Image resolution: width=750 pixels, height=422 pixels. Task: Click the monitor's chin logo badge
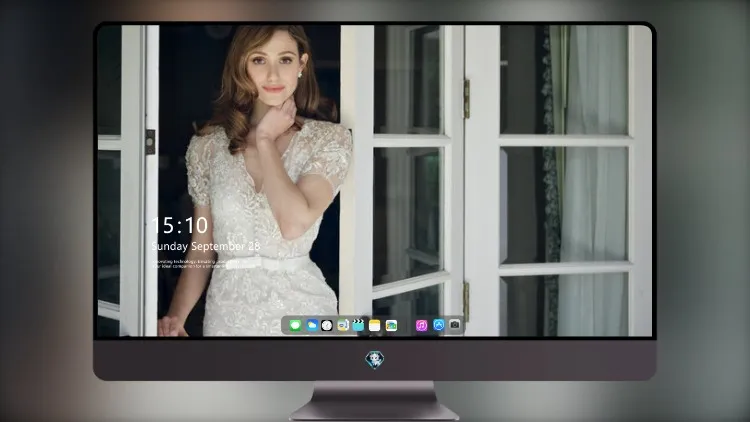coord(375,360)
